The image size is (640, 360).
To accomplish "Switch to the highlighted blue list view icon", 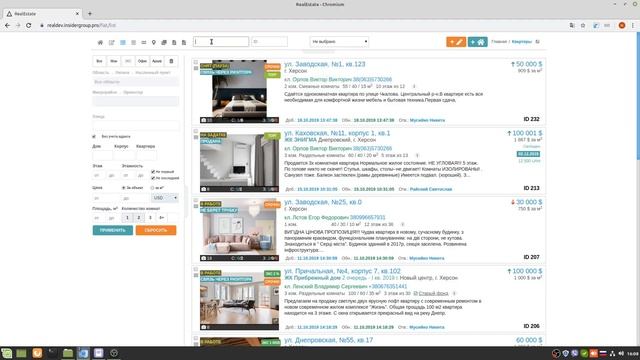I will (x=122, y=42).
